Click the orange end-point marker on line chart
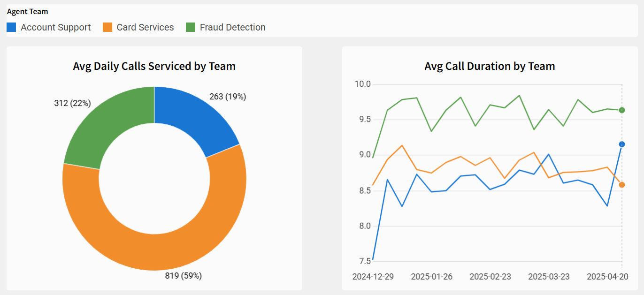The image size is (644, 295). [622, 185]
